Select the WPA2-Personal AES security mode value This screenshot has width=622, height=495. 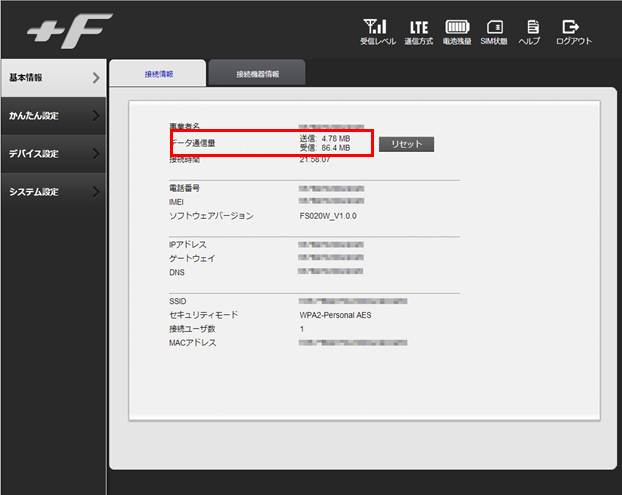coord(335,315)
